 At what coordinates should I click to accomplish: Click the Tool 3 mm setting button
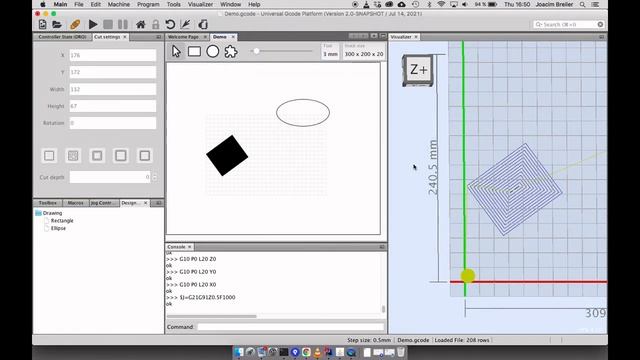click(x=330, y=51)
